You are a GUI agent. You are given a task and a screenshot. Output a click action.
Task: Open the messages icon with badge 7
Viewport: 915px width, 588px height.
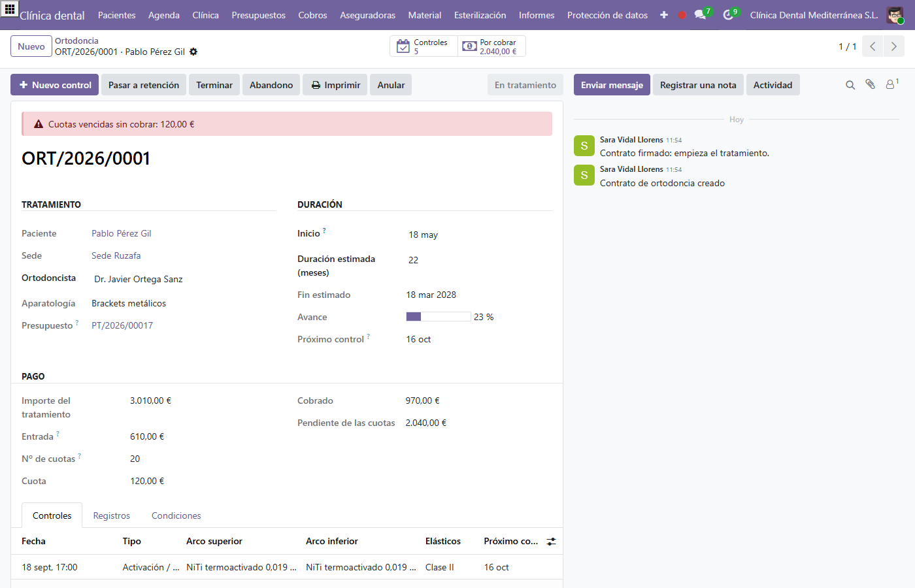[701, 14]
